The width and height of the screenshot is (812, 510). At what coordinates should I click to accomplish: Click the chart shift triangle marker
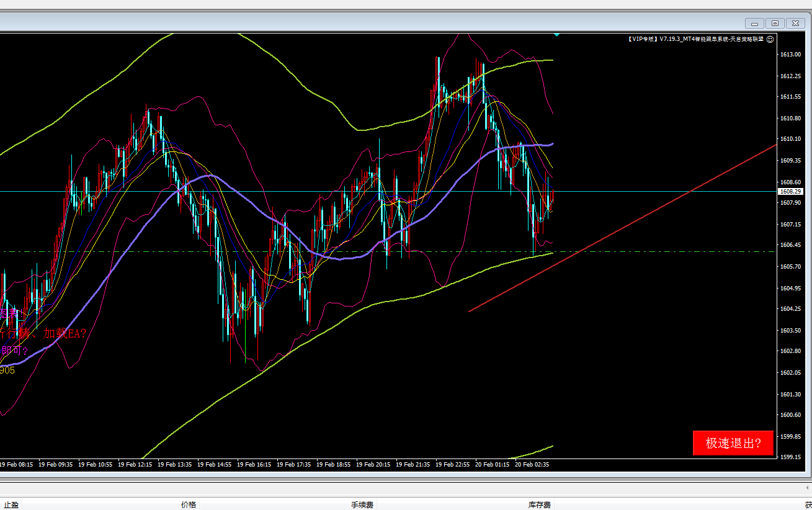pos(556,35)
